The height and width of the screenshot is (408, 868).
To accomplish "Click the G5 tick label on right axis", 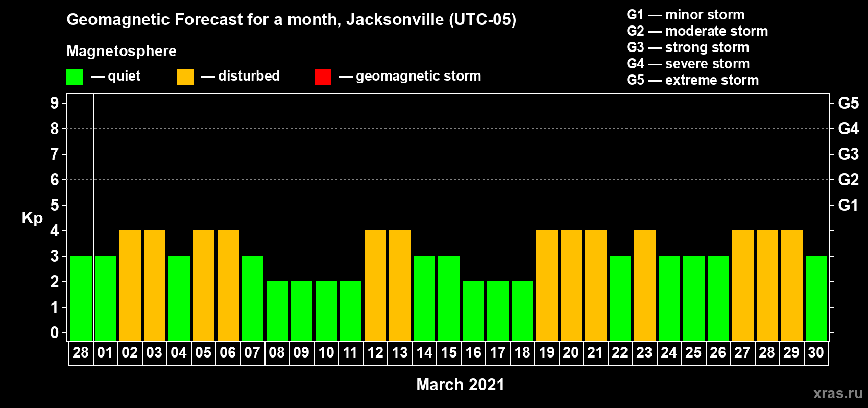I will tap(848, 103).
